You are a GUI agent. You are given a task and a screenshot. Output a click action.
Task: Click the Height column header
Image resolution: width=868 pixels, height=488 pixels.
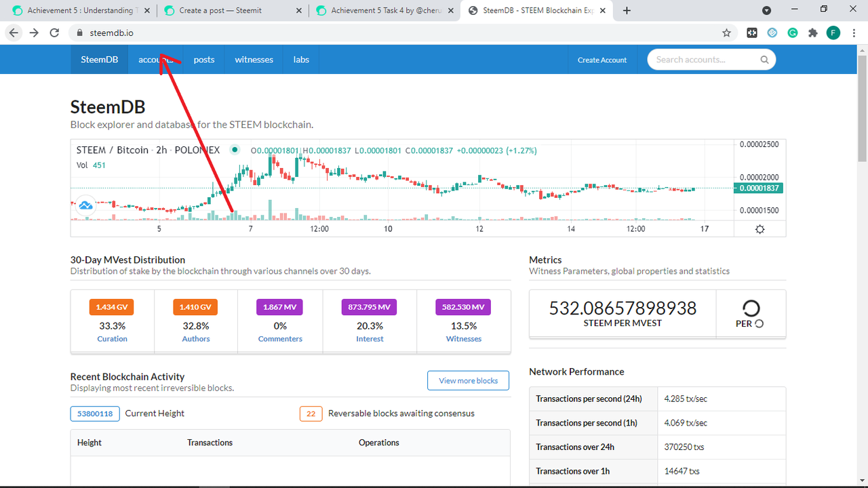point(90,443)
